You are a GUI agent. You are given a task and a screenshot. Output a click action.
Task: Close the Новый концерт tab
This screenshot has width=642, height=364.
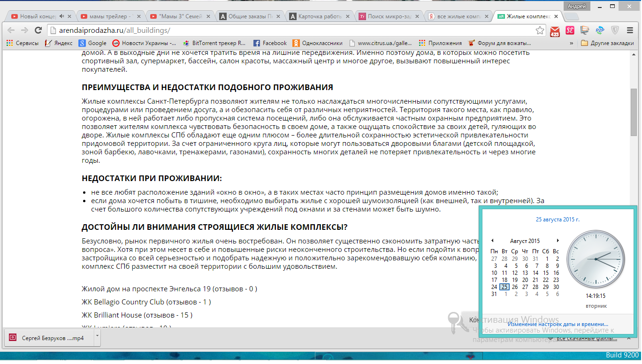(x=69, y=16)
